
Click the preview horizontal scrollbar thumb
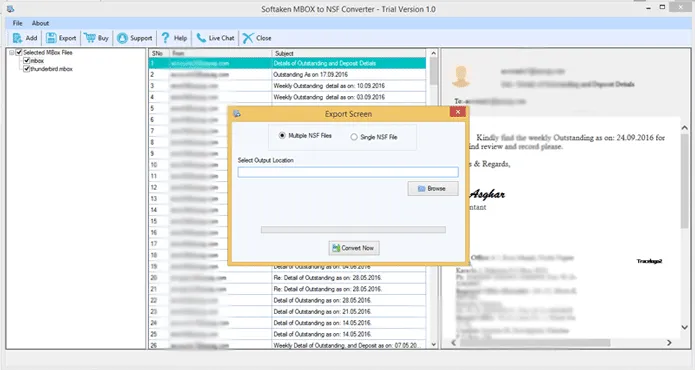(535, 343)
